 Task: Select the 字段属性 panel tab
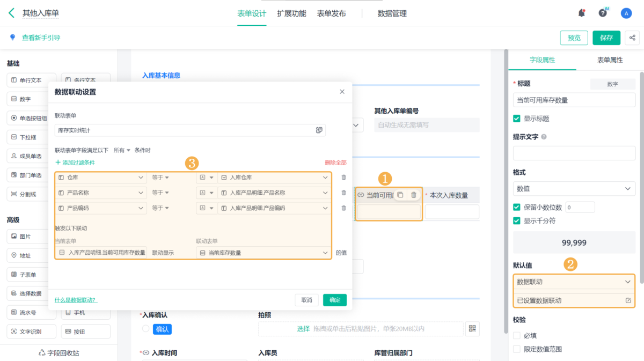[542, 60]
